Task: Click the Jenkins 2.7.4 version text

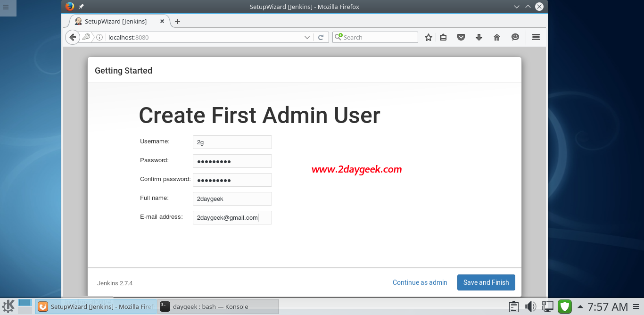Action: 115,283
